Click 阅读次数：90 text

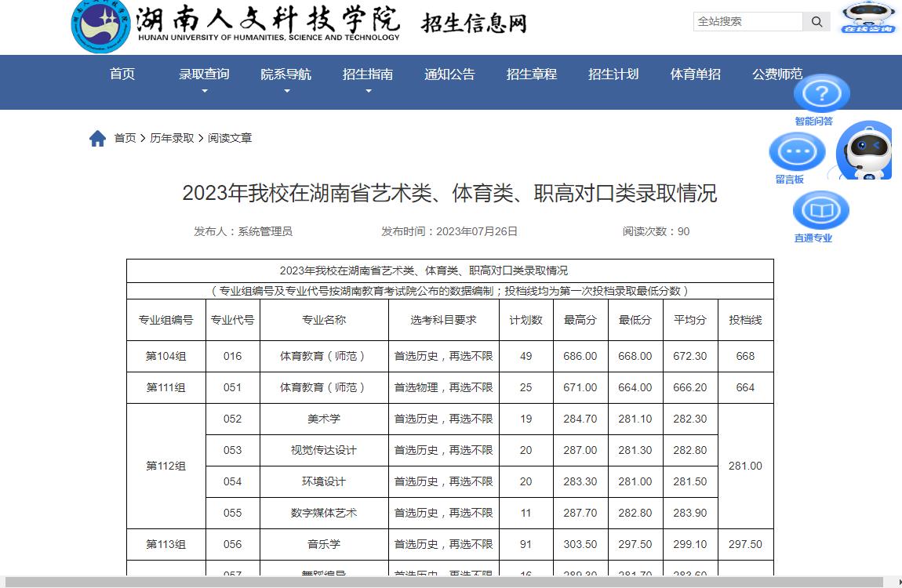pos(656,231)
